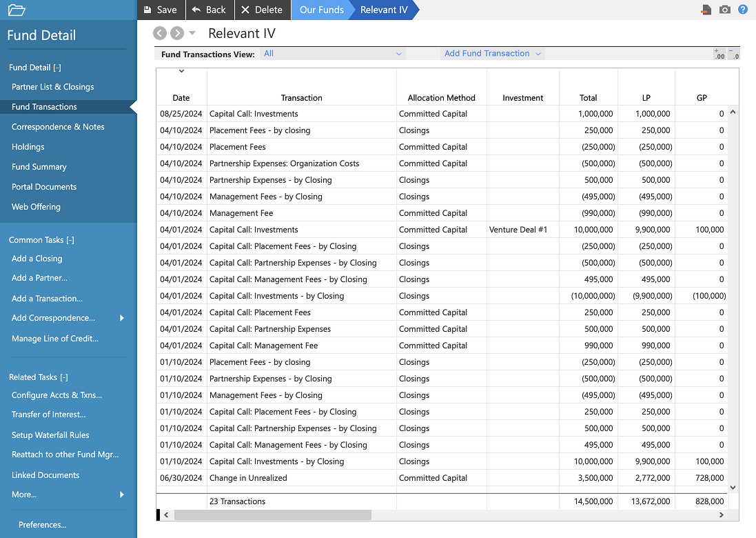Viewport: 756px width, 538px height.
Task: Increase decimal places with the +.00 button
Action: pyautogui.click(x=719, y=54)
